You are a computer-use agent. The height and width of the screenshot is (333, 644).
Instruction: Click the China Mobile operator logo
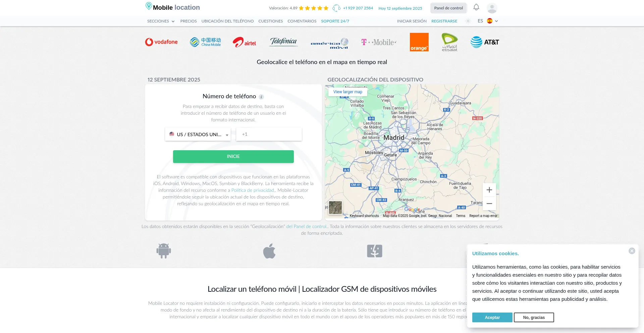pos(205,42)
